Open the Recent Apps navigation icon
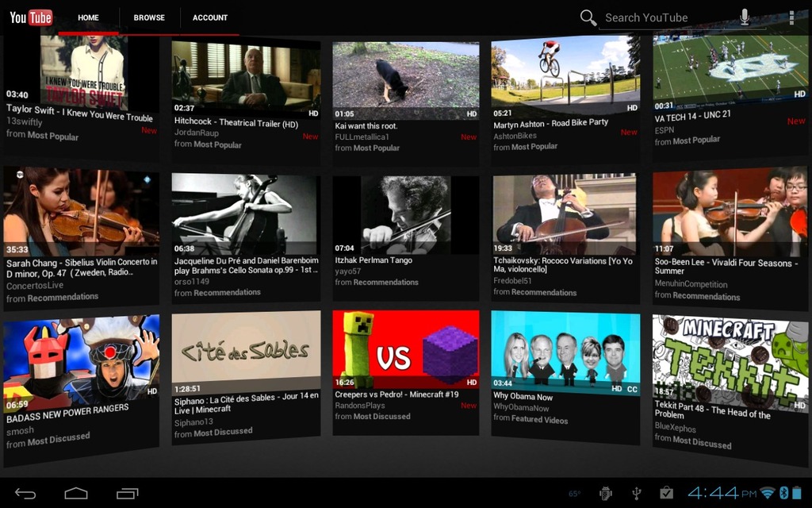The width and height of the screenshot is (812, 508). (x=128, y=494)
